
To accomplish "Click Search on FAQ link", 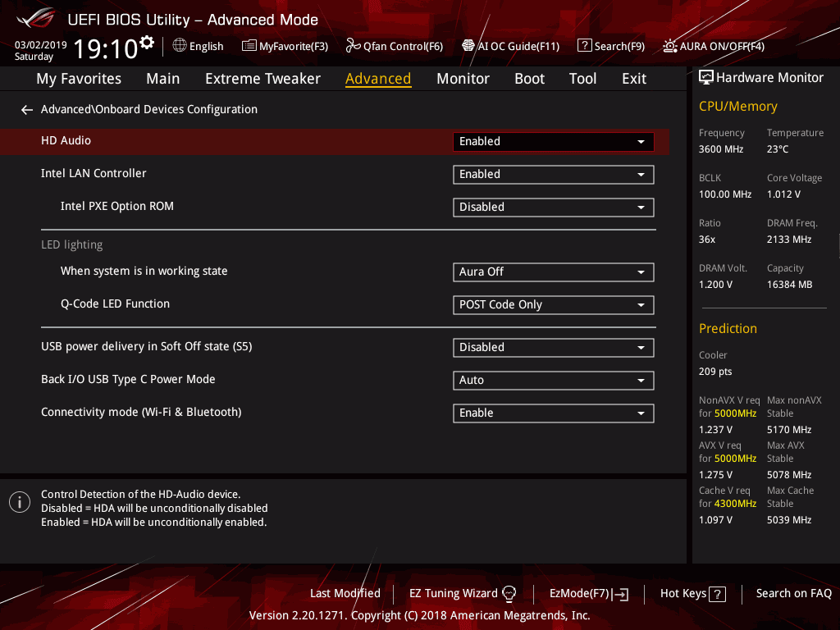I will tap(793, 594).
